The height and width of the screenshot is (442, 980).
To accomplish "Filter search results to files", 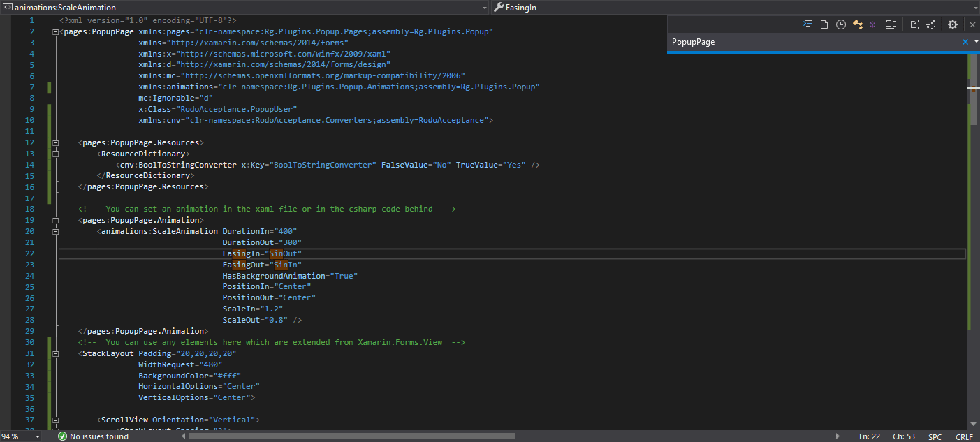I will (824, 24).
